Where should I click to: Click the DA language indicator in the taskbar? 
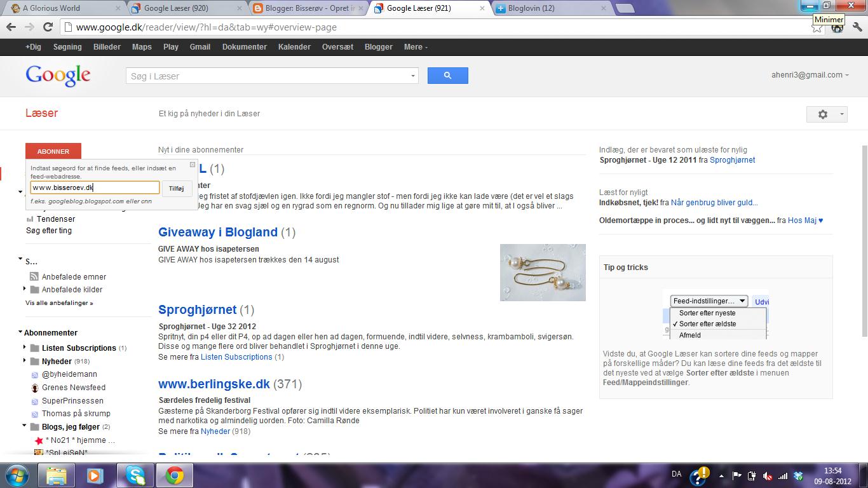[677, 474]
